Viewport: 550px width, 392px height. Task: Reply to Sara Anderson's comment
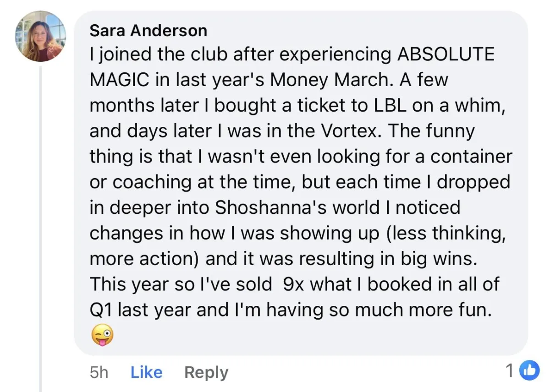point(206,372)
